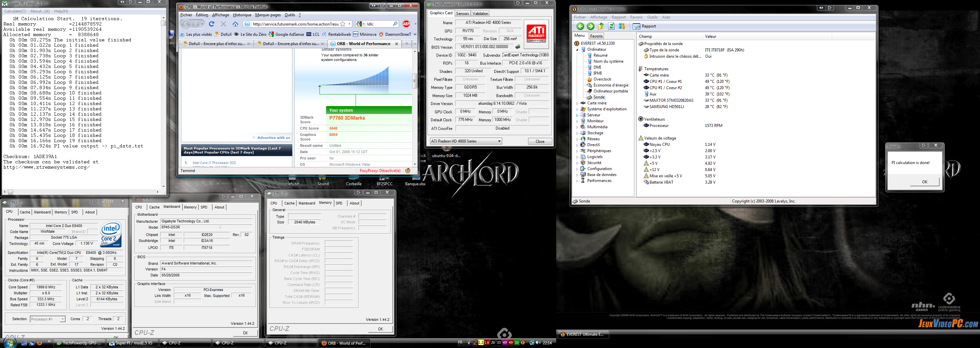The height and width of the screenshot is (348, 980).
Task: Select Cache tab in CPU-Z CPU window
Action: (25, 212)
